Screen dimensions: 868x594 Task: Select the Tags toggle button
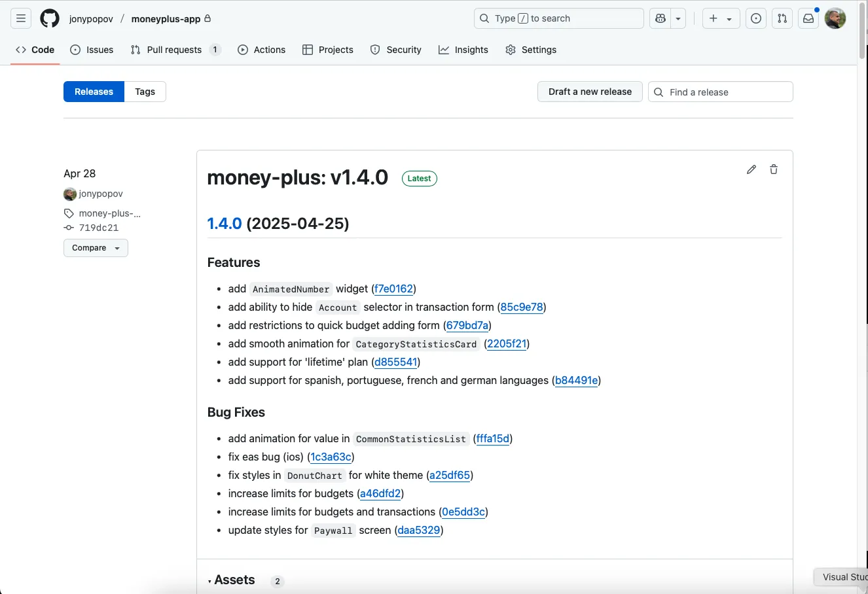click(x=145, y=92)
